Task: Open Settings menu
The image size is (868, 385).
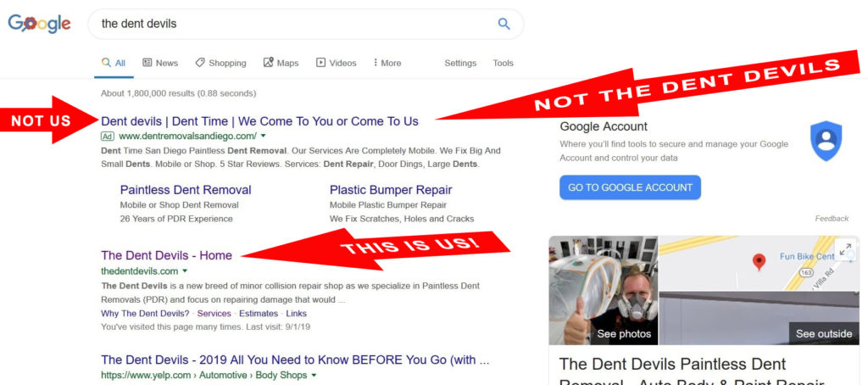Action: (460, 63)
